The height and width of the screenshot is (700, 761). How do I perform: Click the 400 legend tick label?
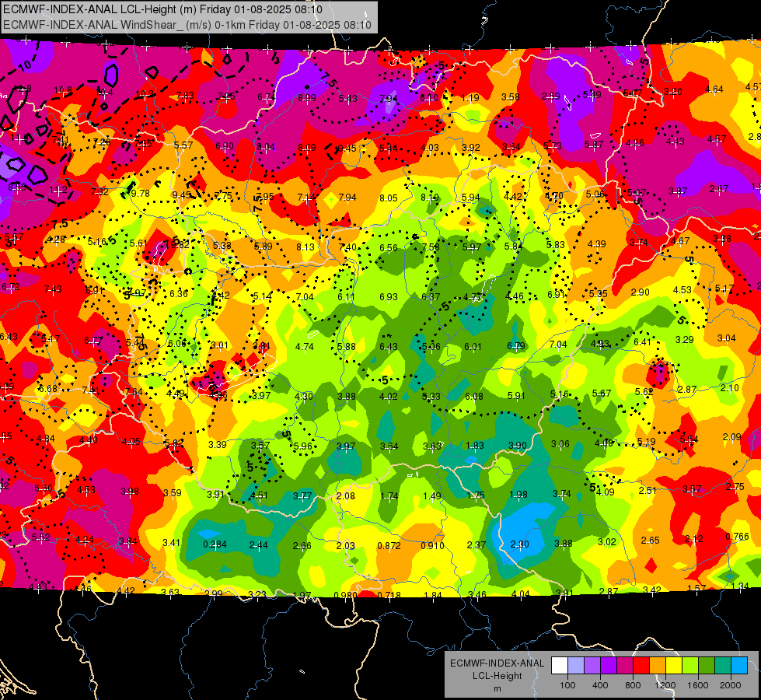(x=600, y=685)
